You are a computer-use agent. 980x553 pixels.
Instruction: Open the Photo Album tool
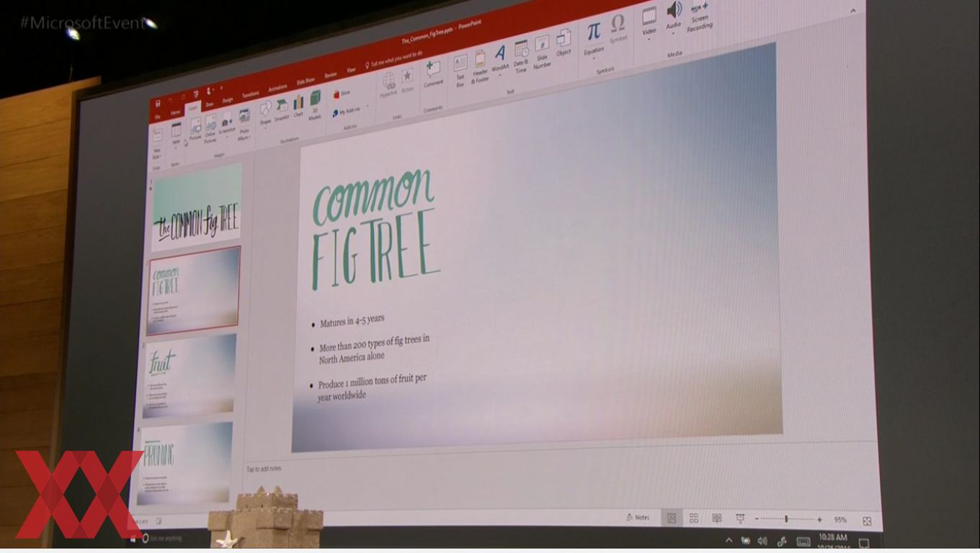(x=244, y=124)
